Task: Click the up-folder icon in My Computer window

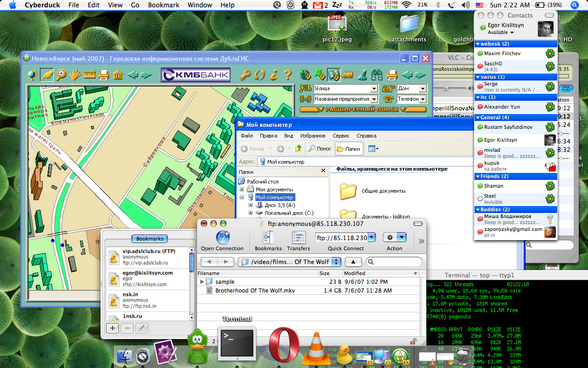Action: 299,149
